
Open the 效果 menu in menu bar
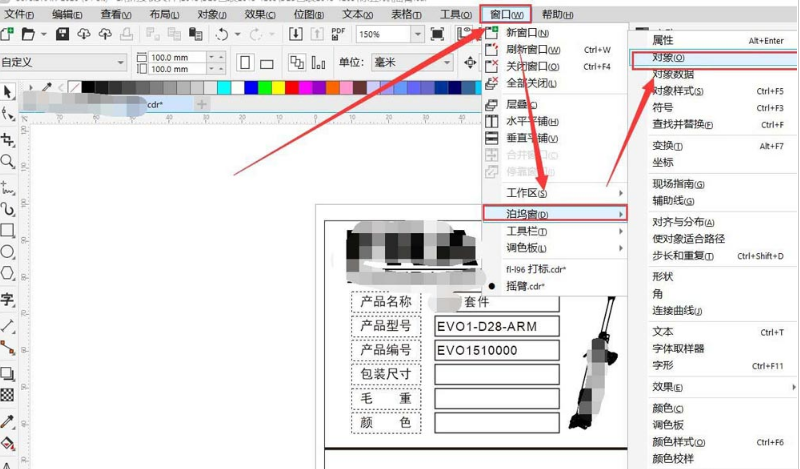click(261, 14)
